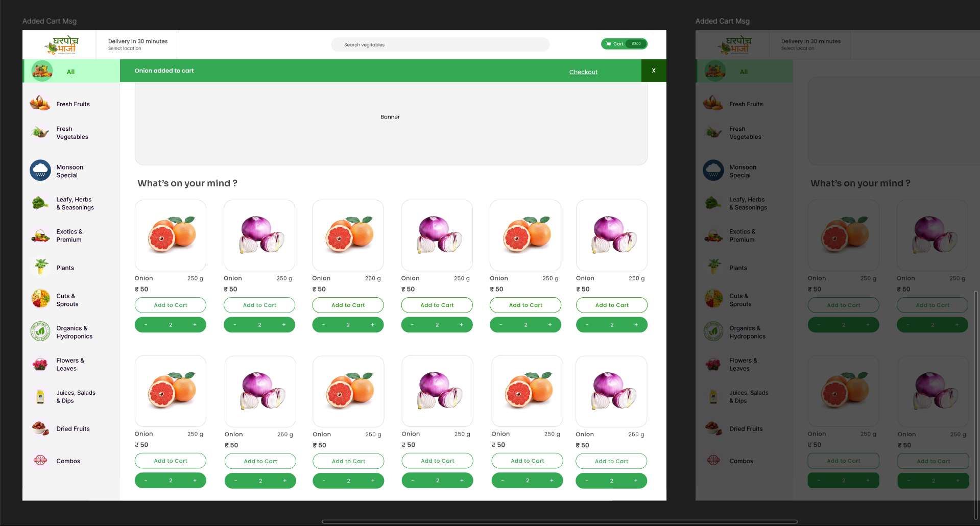Open the Cart button in header
This screenshot has height=526, width=980.
pyautogui.click(x=624, y=44)
